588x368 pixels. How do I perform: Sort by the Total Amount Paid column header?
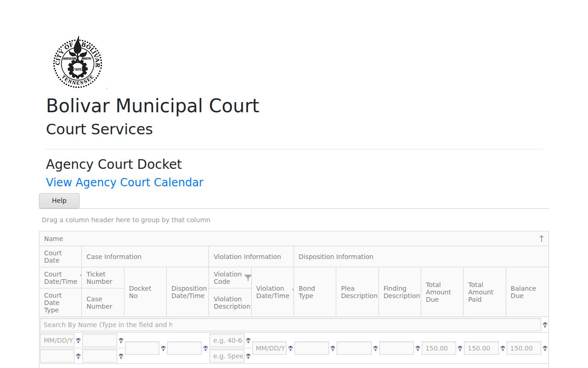click(485, 292)
